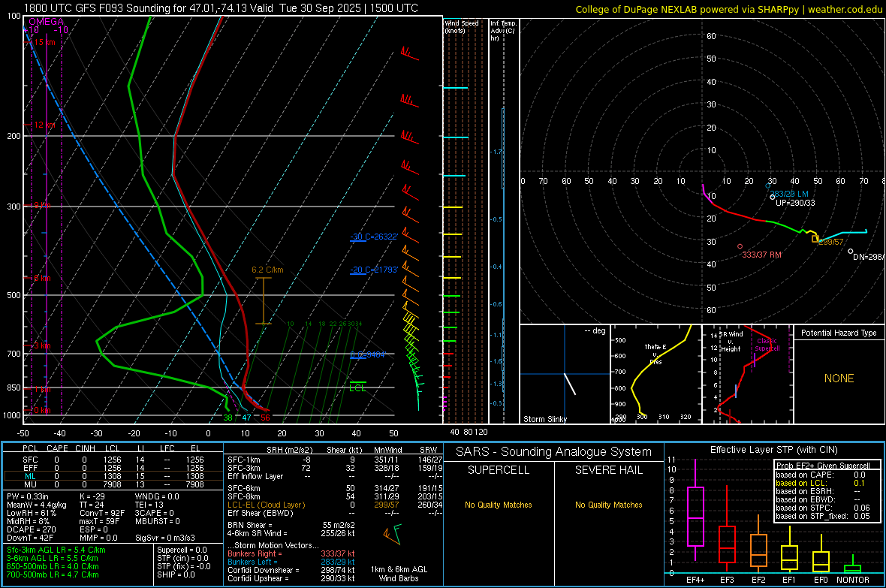This screenshot has width=886, height=588.
Task: Select the SFC-1km kinematics row
Action: (x=335, y=460)
